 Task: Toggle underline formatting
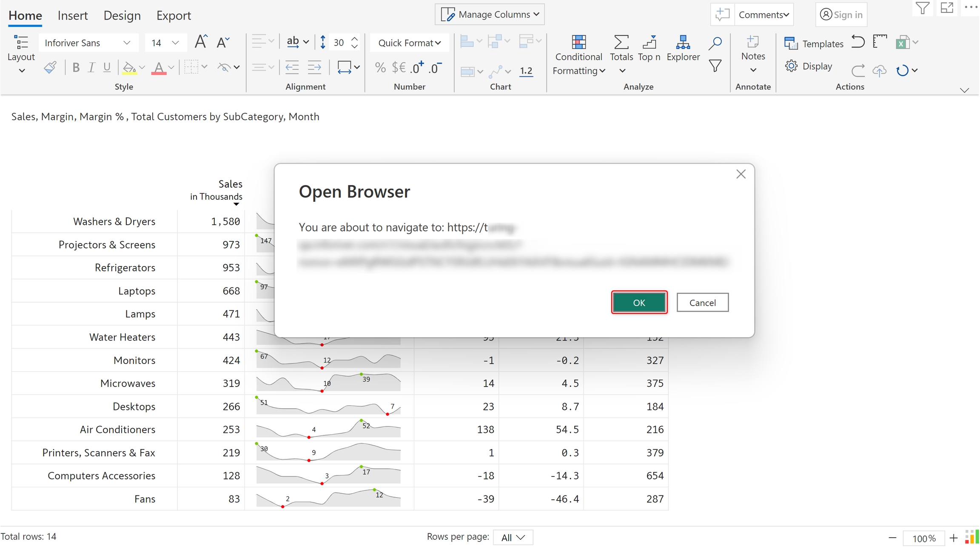[x=107, y=67]
